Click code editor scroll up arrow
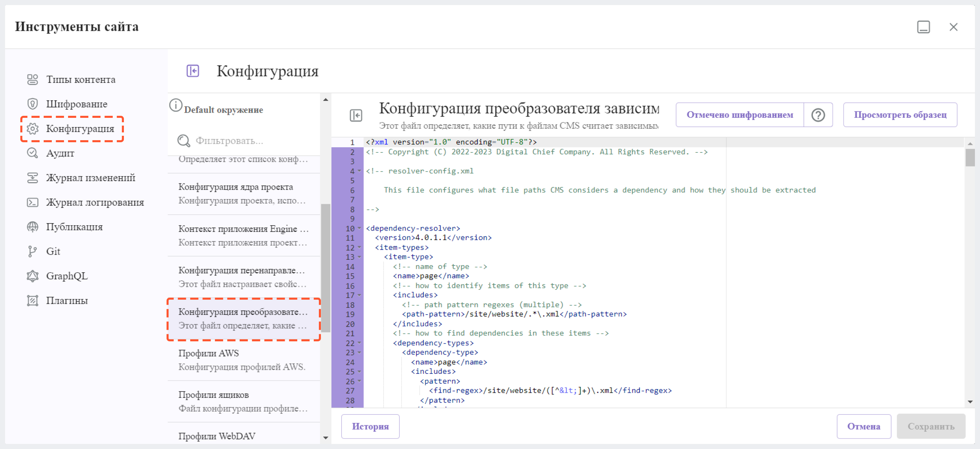The width and height of the screenshot is (980, 449). 970,144
